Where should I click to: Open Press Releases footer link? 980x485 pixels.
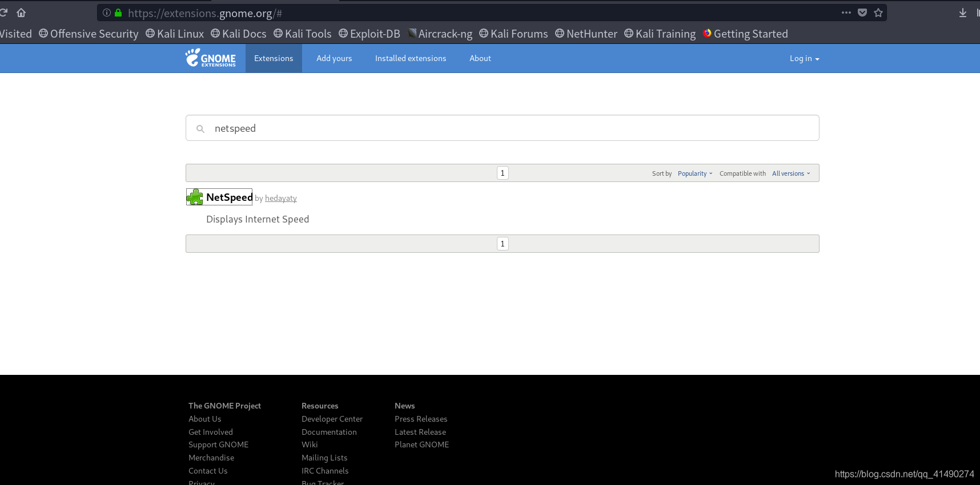pos(421,419)
